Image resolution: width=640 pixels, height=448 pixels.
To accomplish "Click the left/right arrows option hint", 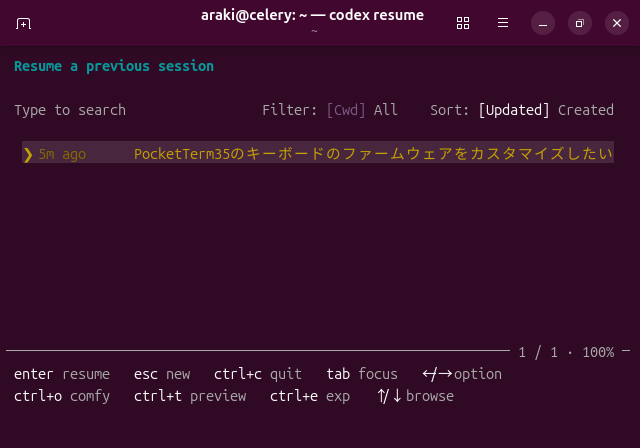I will click(462, 374).
